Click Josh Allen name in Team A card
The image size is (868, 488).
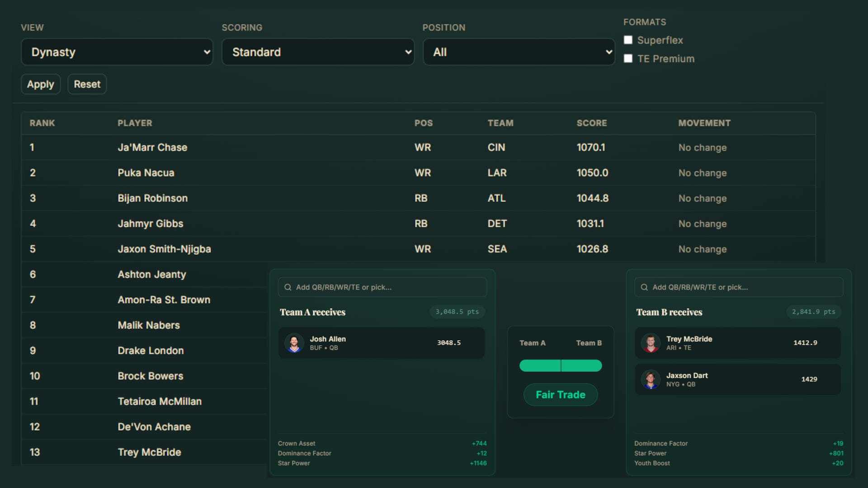pyautogui.click(x=328, y=339)
